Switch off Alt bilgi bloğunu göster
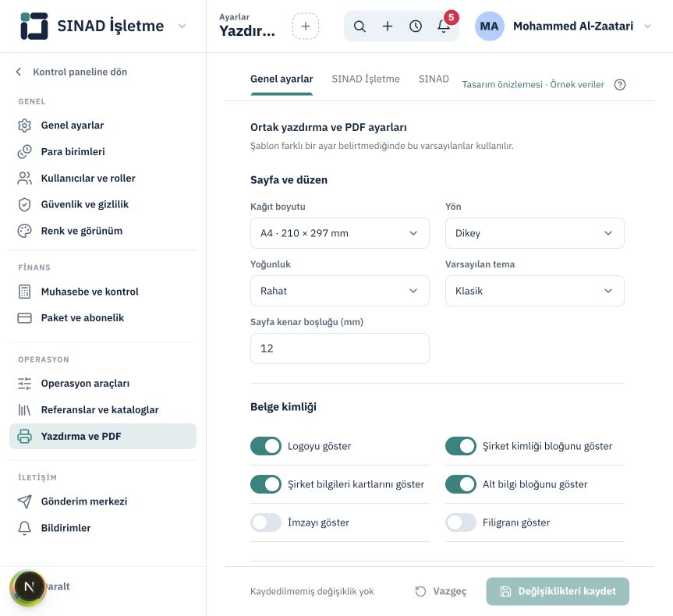Image resolution: width=673 pixels, height=616 pixels. [461, 484]
